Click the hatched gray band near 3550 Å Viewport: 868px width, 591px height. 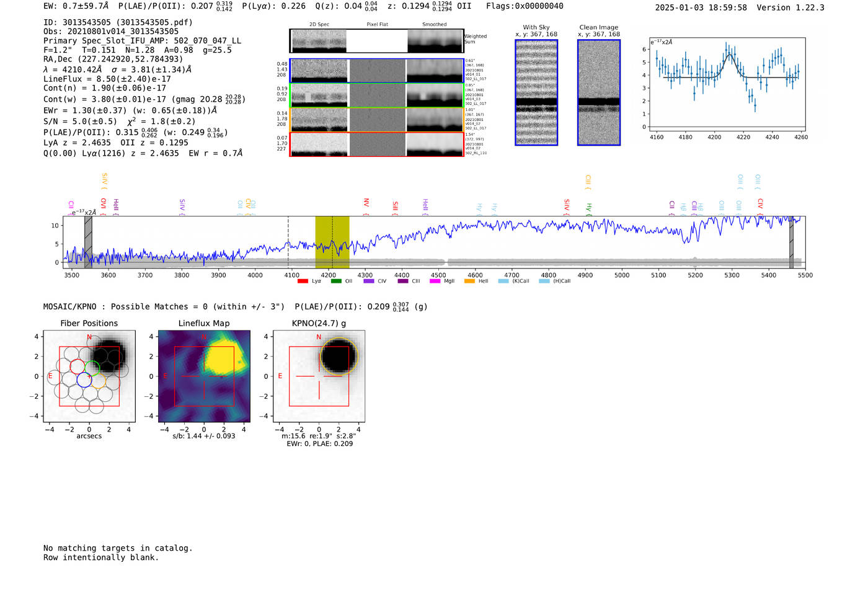point(88,242)
